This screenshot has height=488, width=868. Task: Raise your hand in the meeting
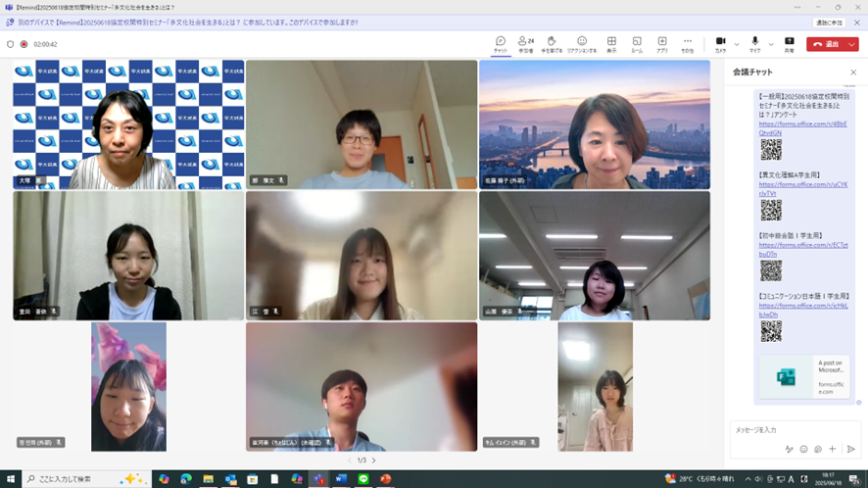552,43
